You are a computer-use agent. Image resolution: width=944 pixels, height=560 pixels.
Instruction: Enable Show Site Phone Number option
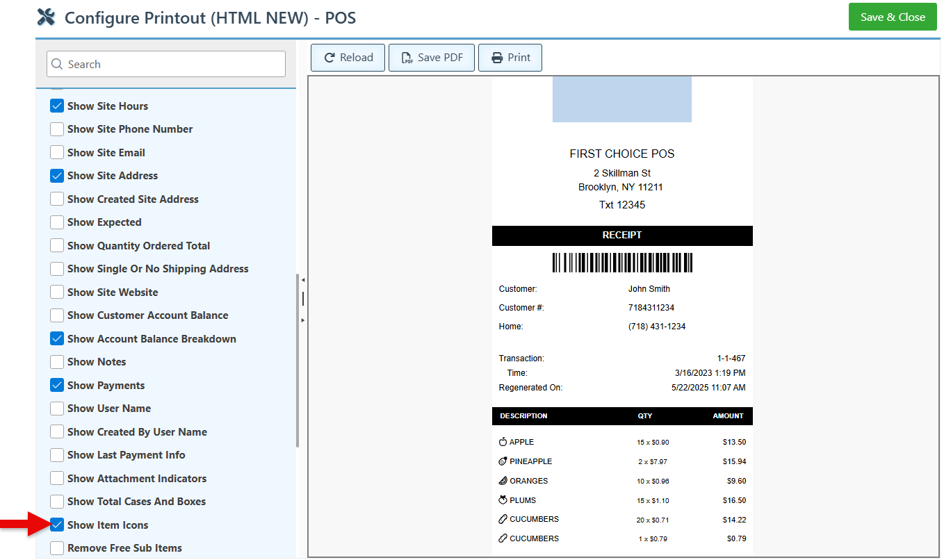tap(57, 129)
